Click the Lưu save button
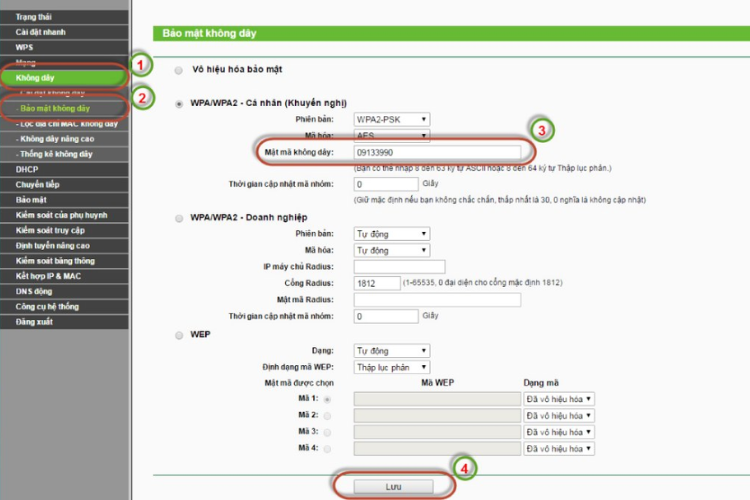Screen dimensions: 750x500 pos(393,487)
